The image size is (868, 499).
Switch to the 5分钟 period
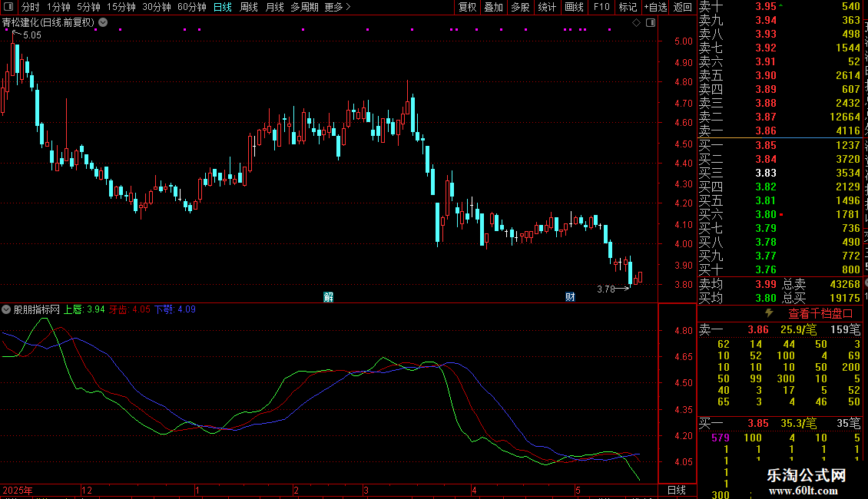pos(88,7)
